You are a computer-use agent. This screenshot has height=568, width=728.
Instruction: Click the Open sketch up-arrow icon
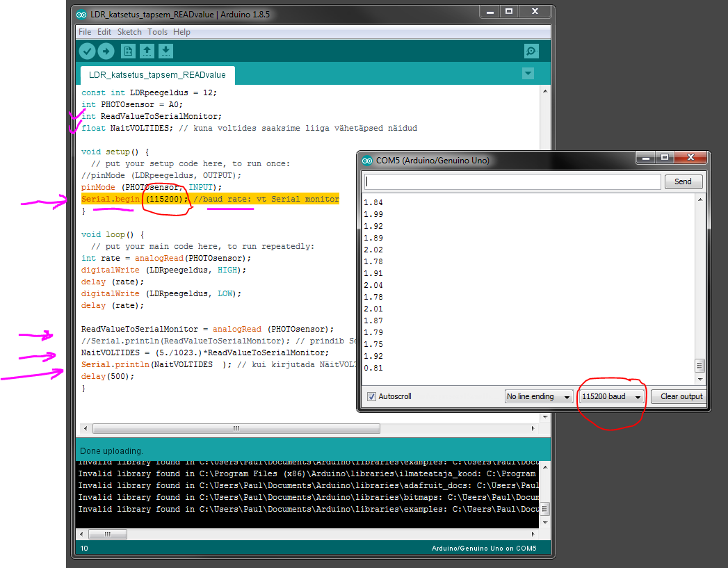click(147, 51)
